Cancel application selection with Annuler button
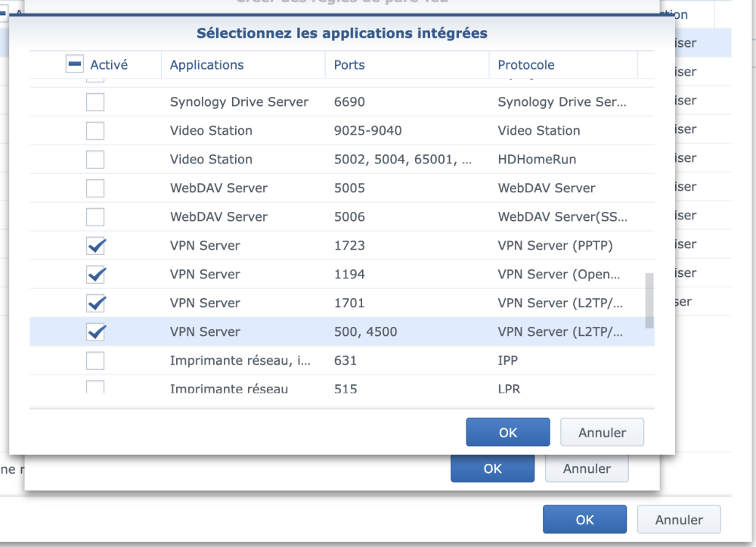 pos(602,433)
